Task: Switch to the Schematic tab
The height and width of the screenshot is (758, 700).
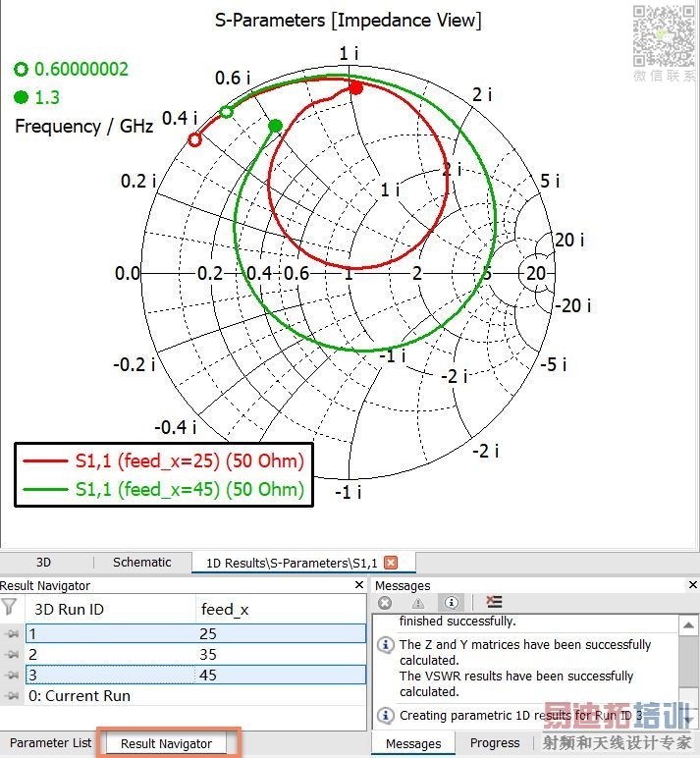Action: tap(141, 563)
